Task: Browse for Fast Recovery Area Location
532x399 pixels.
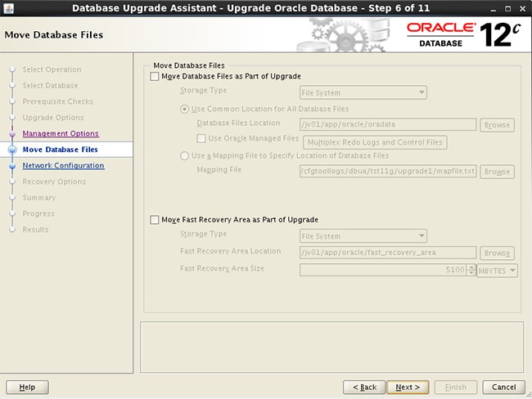Action: (497, 253)
